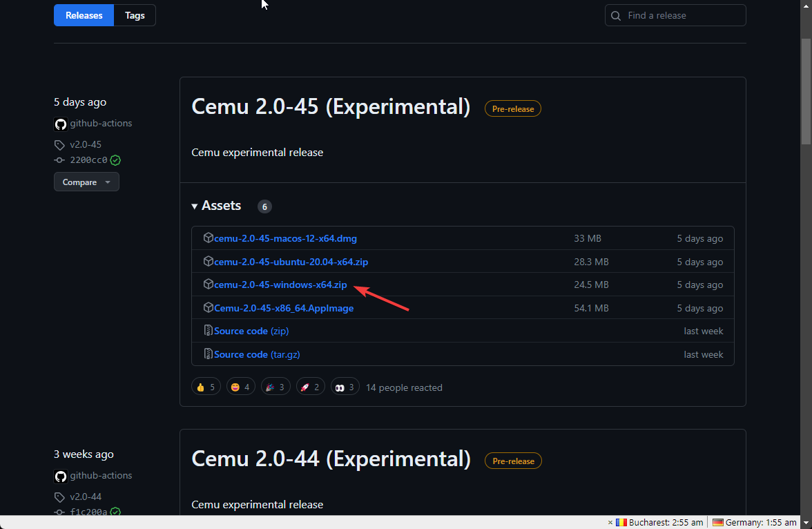The image size is (812, 529).
Task: Click the search magnifier icon
Action: coord(616,16)
